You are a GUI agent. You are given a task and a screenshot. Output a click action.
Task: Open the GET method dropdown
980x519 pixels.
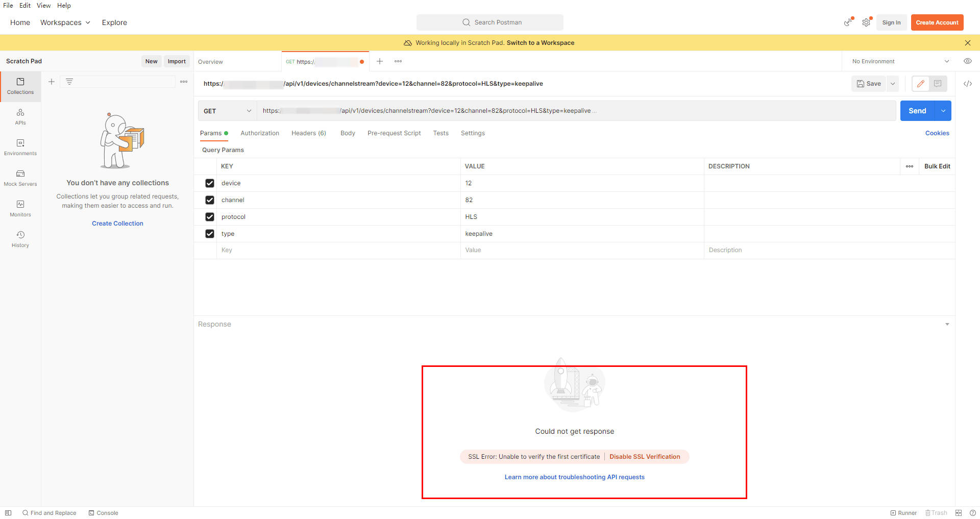click(227, 111)
